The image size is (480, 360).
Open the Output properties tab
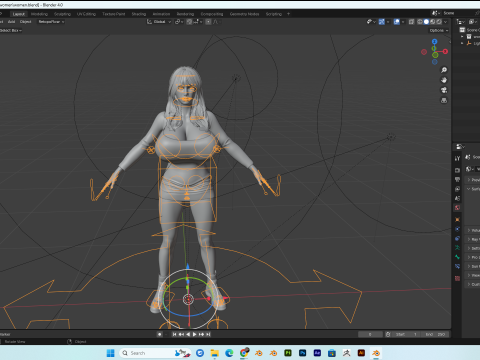(x=457, y=180)
